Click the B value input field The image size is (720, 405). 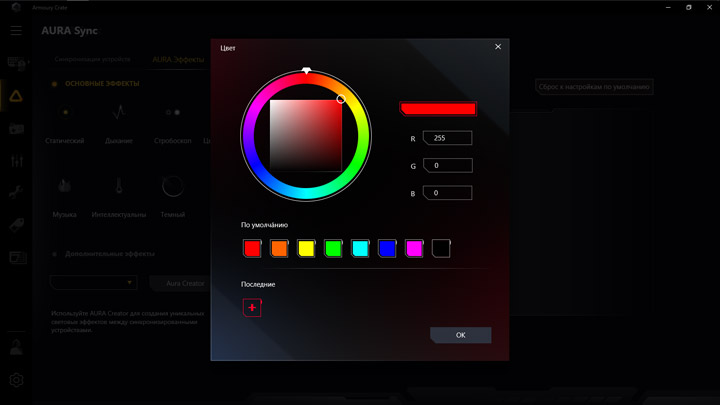pyautogui.click(x=447, y=193)
